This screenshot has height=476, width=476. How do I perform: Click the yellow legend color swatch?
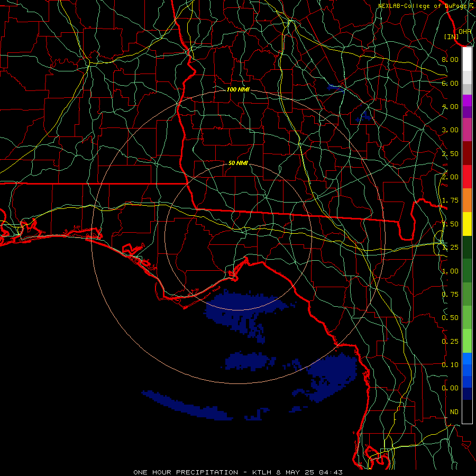click(467, 224)
